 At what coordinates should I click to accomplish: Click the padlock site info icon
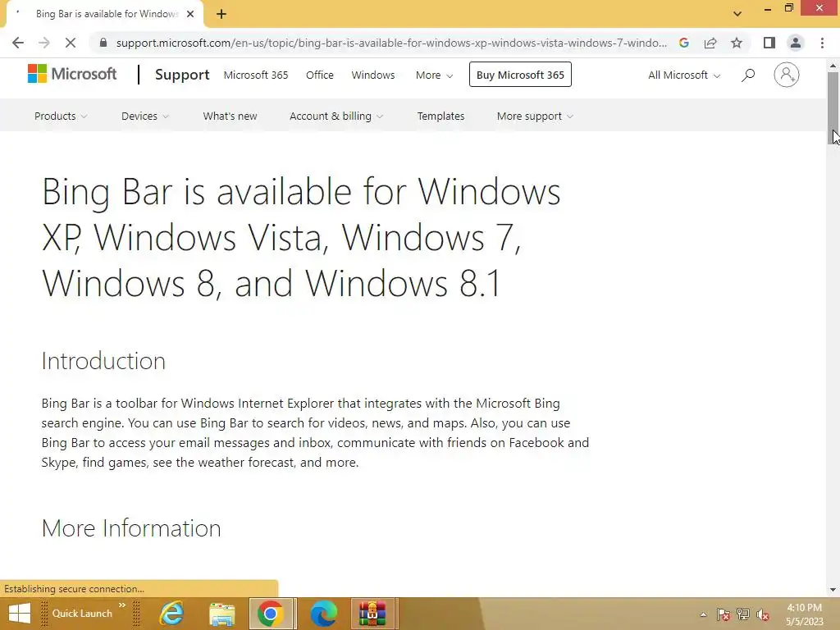103,43
